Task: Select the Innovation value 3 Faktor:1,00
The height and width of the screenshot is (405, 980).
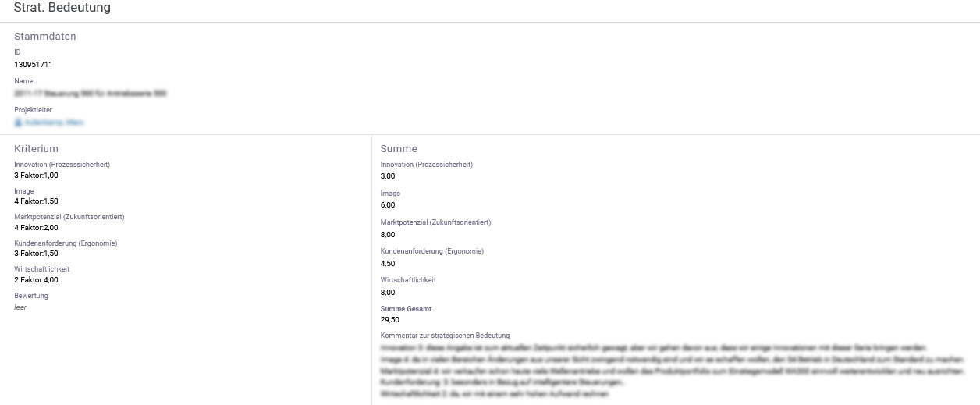Action: pyautogui.click(x=36, y=176)
